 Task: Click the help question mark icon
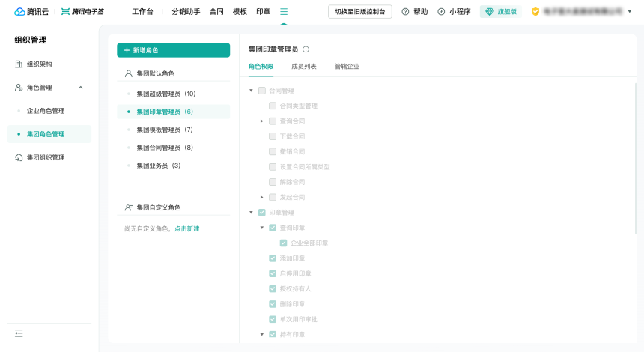(405, 12)
